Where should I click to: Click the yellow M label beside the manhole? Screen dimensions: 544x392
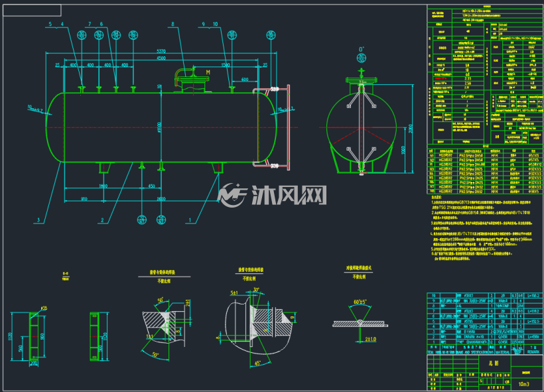208,72
